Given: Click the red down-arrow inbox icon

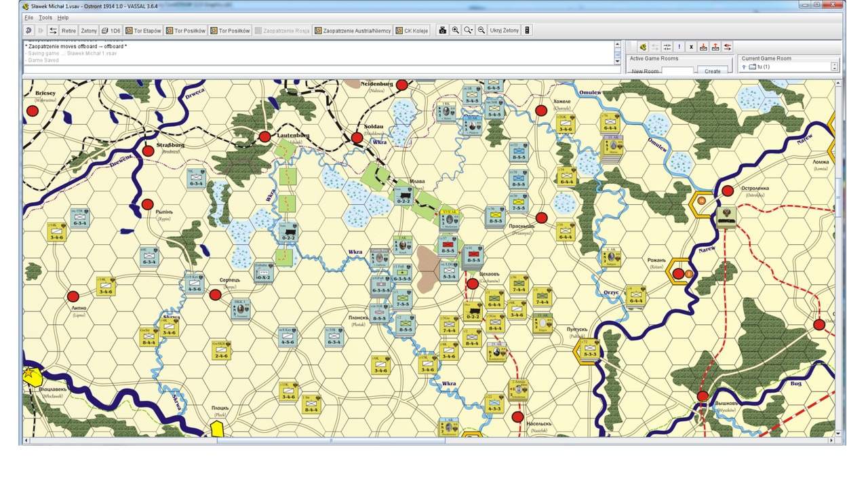Looking at the screenshot, I should pos(703,47).
